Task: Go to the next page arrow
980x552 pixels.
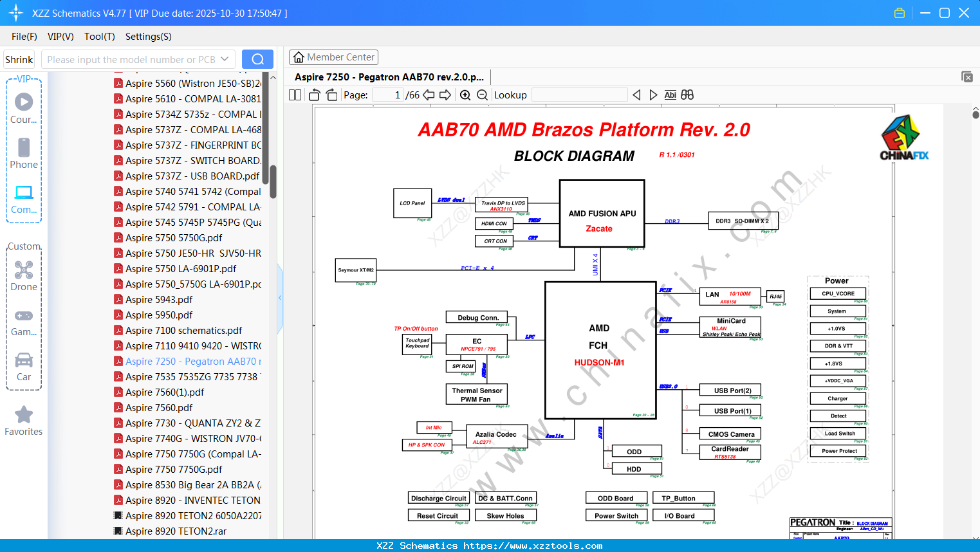Action: 445,95
